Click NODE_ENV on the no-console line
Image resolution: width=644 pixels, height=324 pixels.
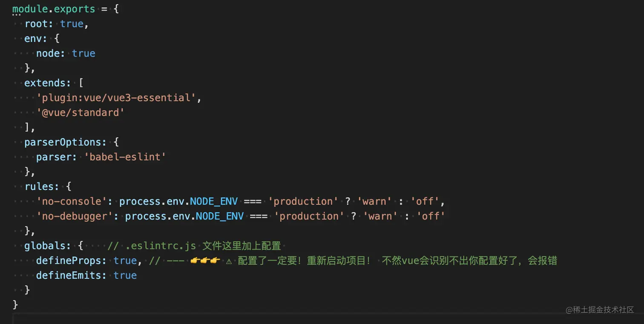[x=214, y=201]
